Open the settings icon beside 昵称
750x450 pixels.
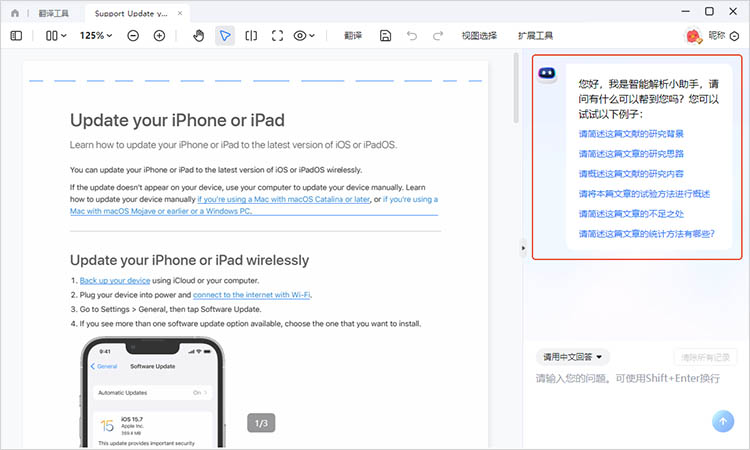(x=735, y=36)
